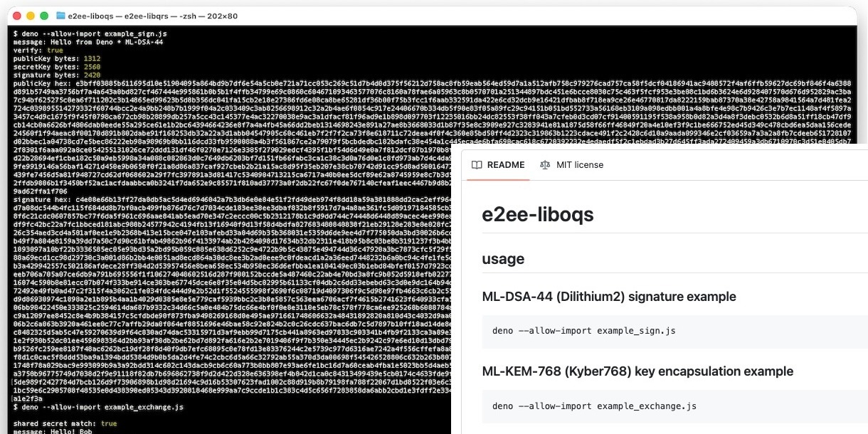The width and height of the screenshot is (868, 434).
Task: Click the ML-DSA-44 signature example heading
Action: click(609, 297)
